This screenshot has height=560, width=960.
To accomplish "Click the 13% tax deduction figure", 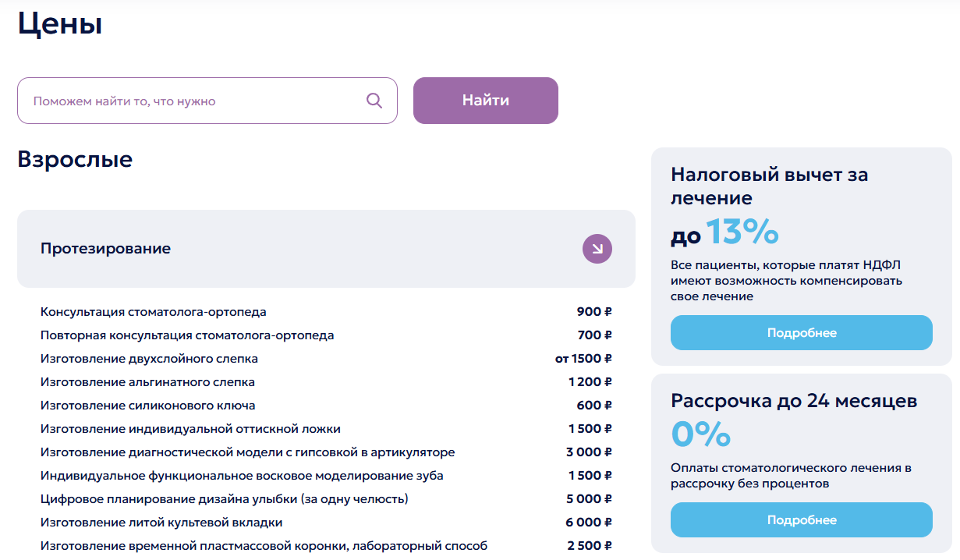I will (x=742, y=232).
